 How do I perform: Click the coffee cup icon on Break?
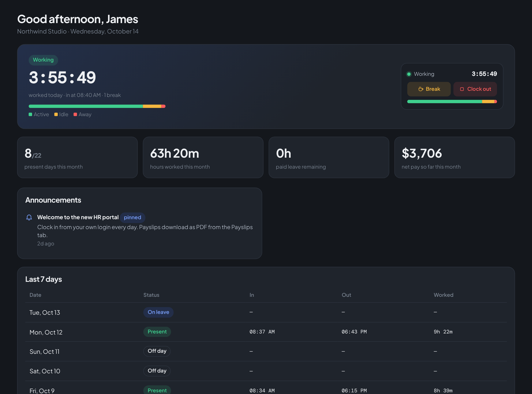[x=421, y=89]
